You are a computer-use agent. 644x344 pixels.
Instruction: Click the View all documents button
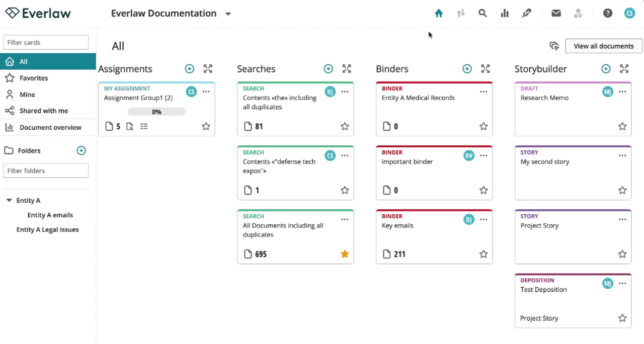coord(604,46)
